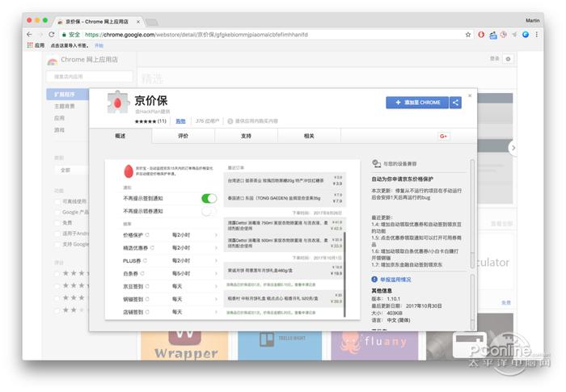This screenshot has height=392, width=566.
Task: Click the blue globe extension icon in toolbar
Action: (526, 34)
